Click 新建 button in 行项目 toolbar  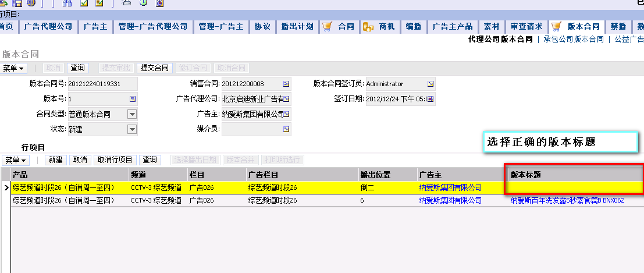click(x=55, y=160)
